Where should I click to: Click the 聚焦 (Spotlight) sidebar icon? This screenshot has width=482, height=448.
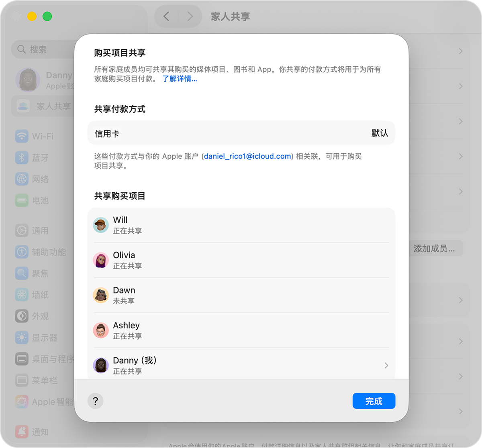pyautogui.click(x=22, y=273)
